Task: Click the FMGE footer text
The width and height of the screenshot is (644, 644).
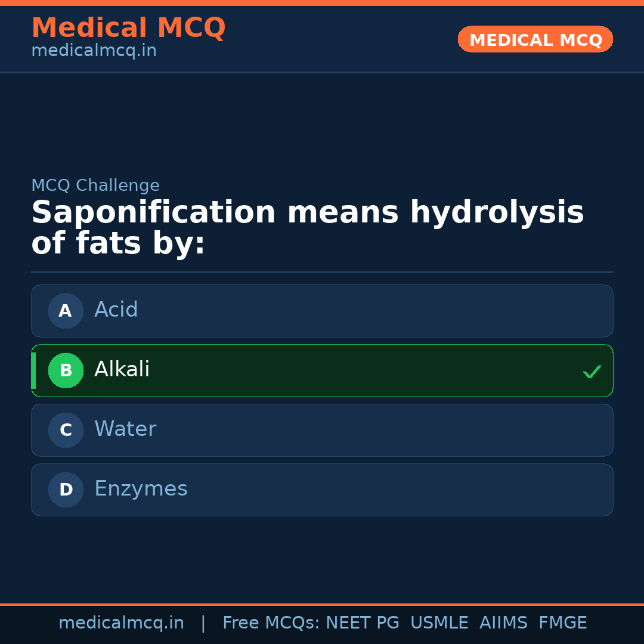Action: [562, 623]
